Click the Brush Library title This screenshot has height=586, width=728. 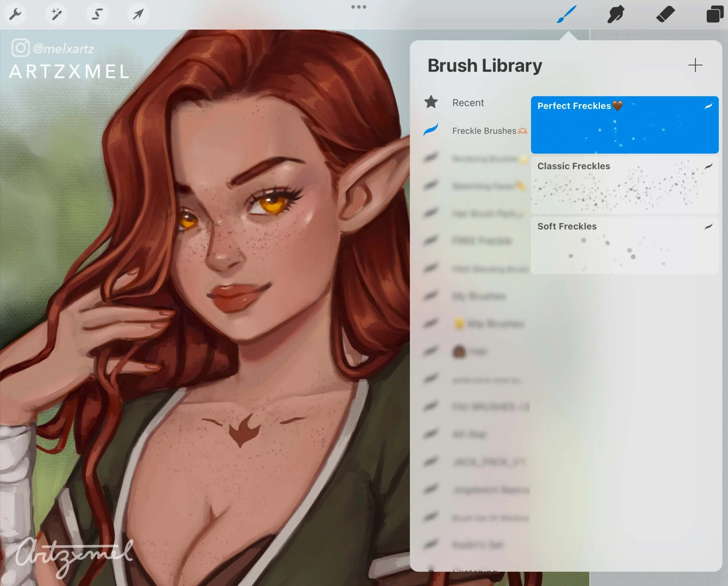tap(485, 66)
